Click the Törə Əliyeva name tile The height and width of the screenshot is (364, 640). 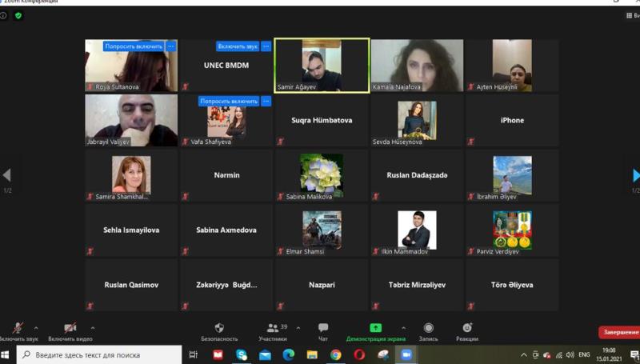[x=512, y=285]
